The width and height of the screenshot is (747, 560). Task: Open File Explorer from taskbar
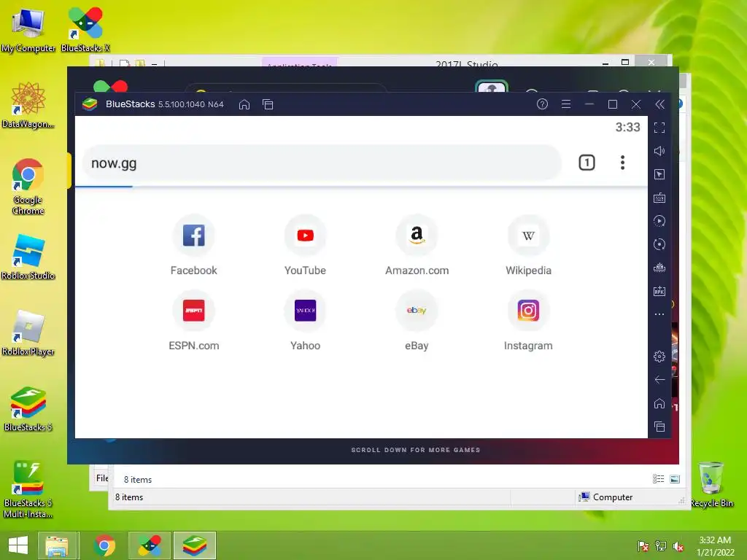[x=57, y=545]
